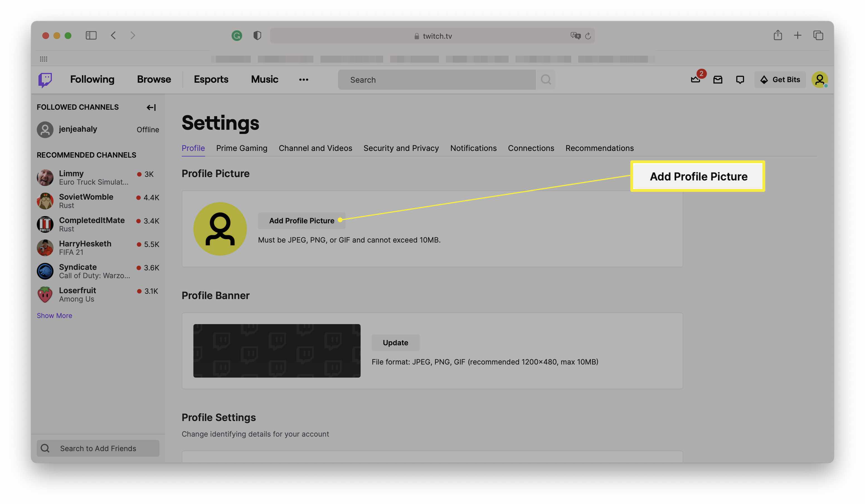
Task: Show the tab overview icon
Action: [x=818, y=35]
